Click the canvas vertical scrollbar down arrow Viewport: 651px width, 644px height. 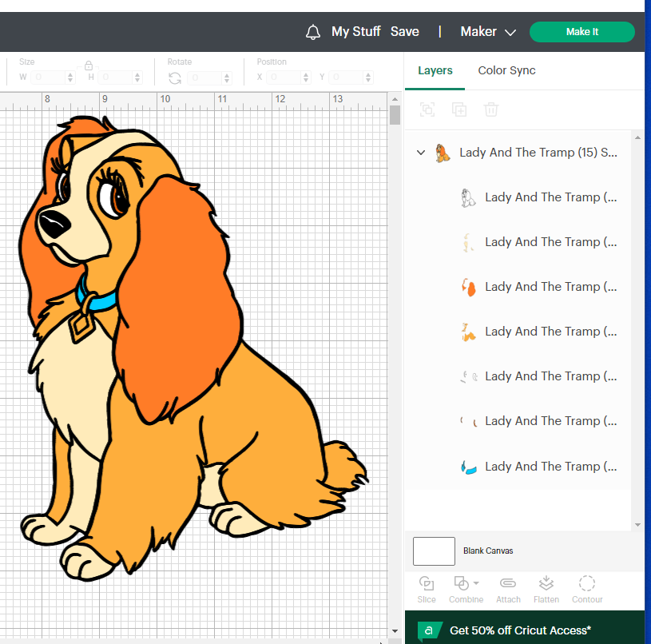coord(395,631)
